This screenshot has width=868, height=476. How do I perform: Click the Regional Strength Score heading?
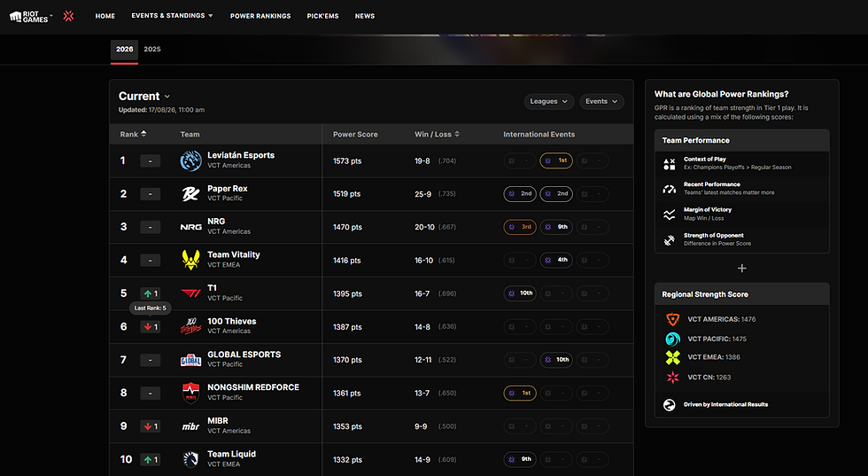click(x=705, y=294)
